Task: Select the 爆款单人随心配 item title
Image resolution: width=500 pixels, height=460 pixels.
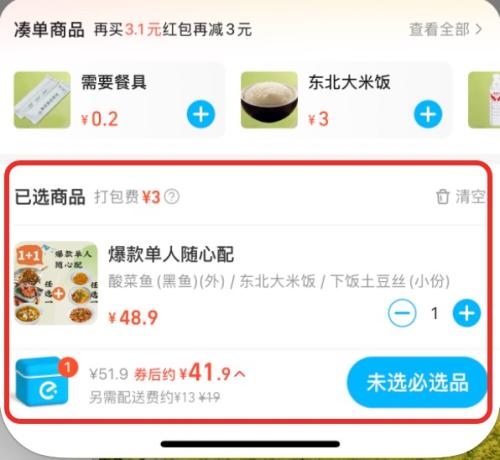Action: tap(171, 255)
